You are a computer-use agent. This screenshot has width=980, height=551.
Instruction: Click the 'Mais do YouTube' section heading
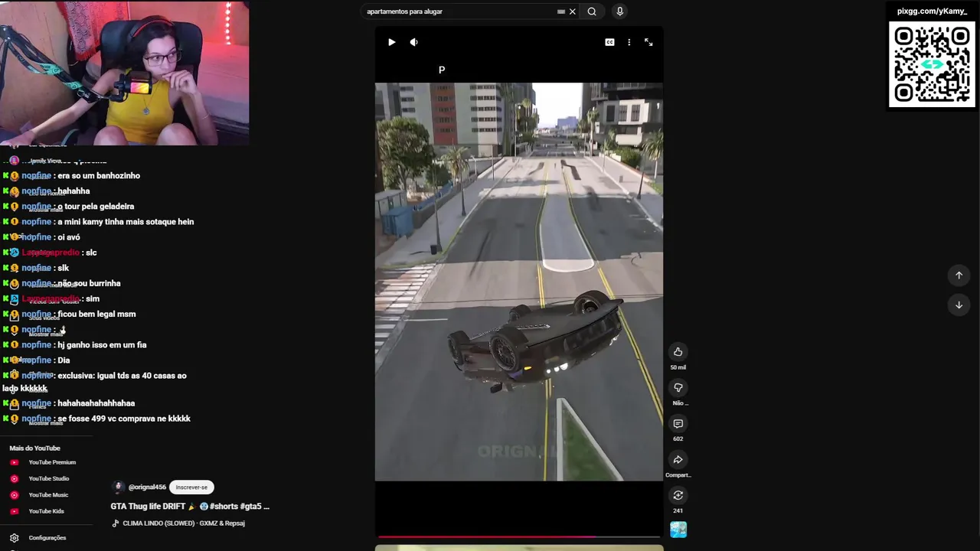(x=34, y=448)
